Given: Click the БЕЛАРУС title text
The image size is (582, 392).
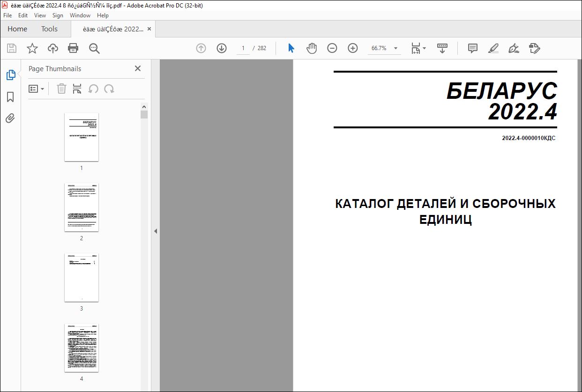Looking at the screenshot, I should [502, 91].
